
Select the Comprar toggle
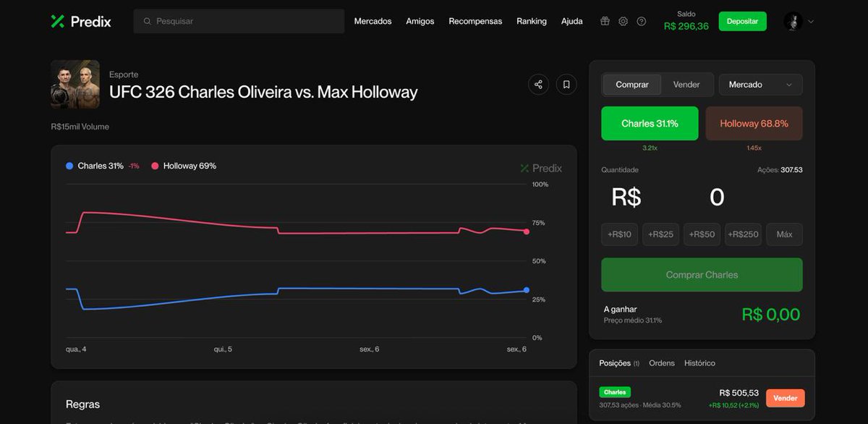tap(632, 85)
